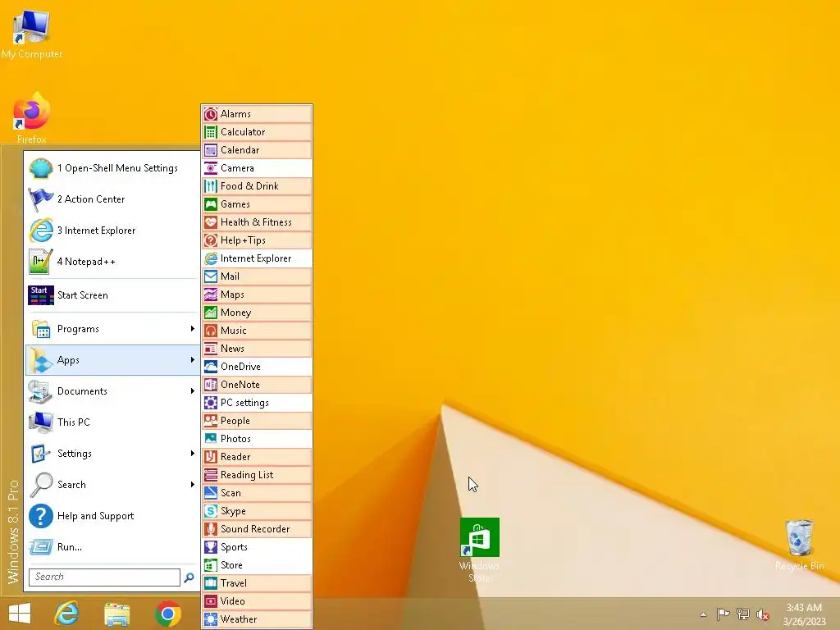Select the Recycle Bin desktop icon
Screen dimensions: 840x630
coord(799,545)
